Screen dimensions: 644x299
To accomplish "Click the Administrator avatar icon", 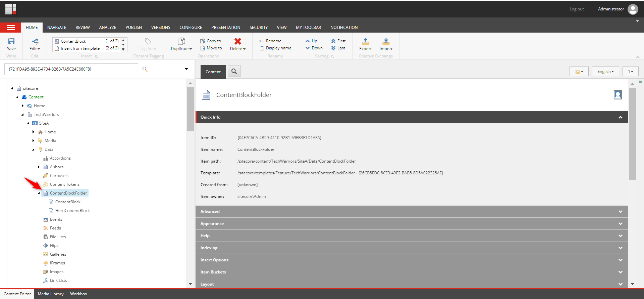I will [x=633, y=9].
